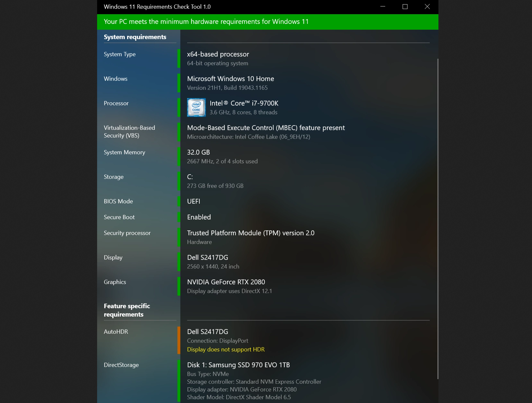Click 'Display adapter uses DirectX 12.1'
The width and height of the screenshot is (532, 403).
pos(229,291)
